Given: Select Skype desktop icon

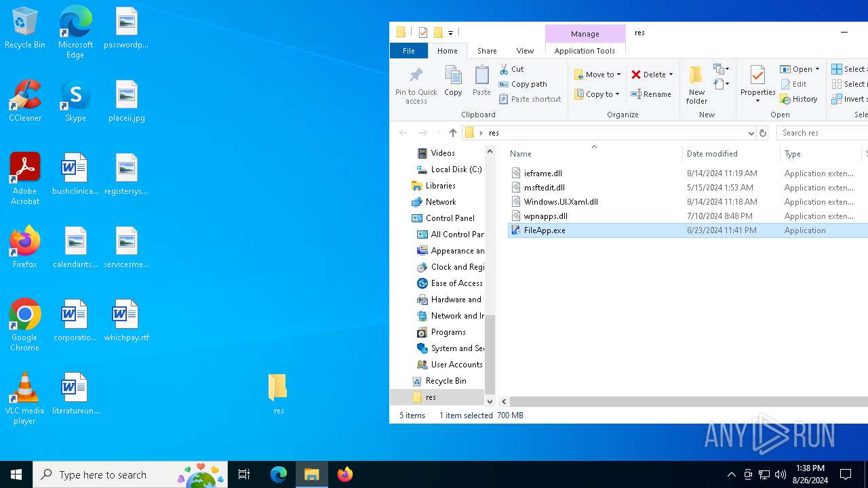Looking at the screenshot, I should [75, 101].
